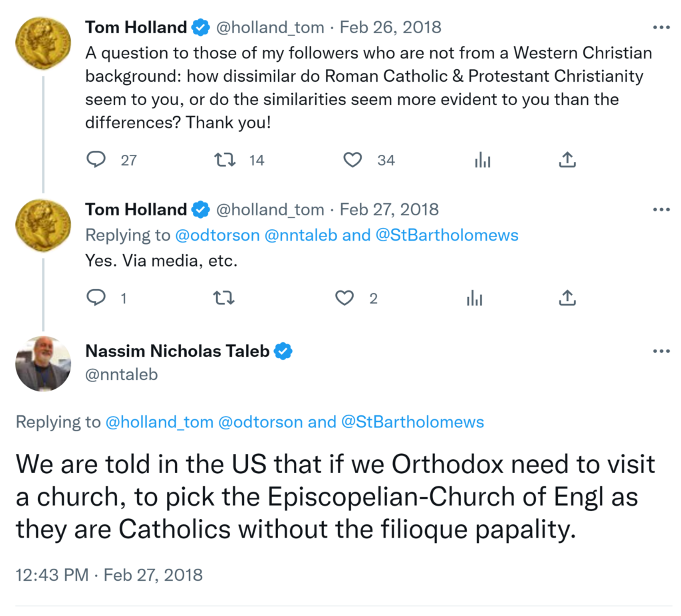
Task: Open Nassim Nicholas Taleb's profile photo
Action: [43, 363]
